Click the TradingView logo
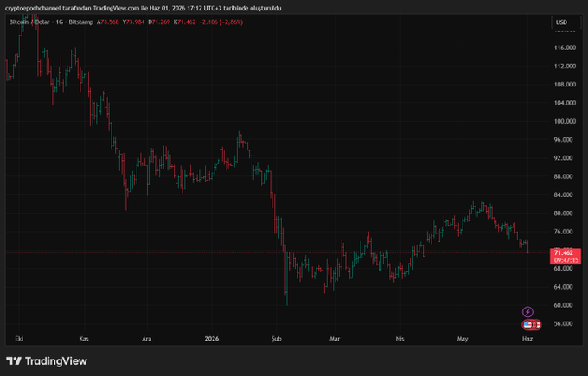The image size is (588, 376). (47, 361)
